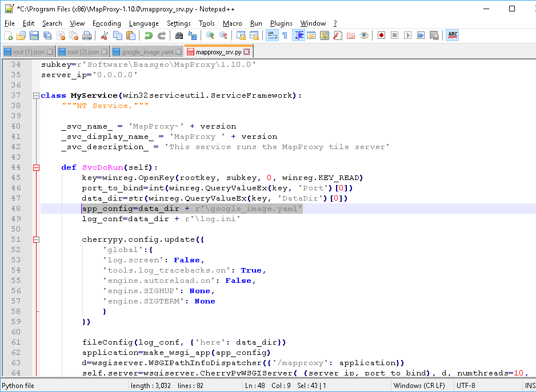This screenshot has width=536, height=392.
Task: Open the Find dialog with binoculars icon
Action: (x=179, y=35)
